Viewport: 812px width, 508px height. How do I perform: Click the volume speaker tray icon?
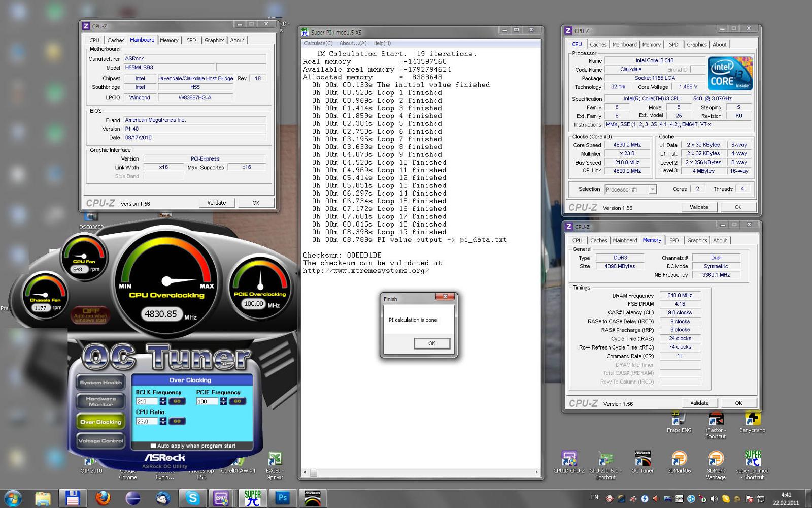[714, 499]
